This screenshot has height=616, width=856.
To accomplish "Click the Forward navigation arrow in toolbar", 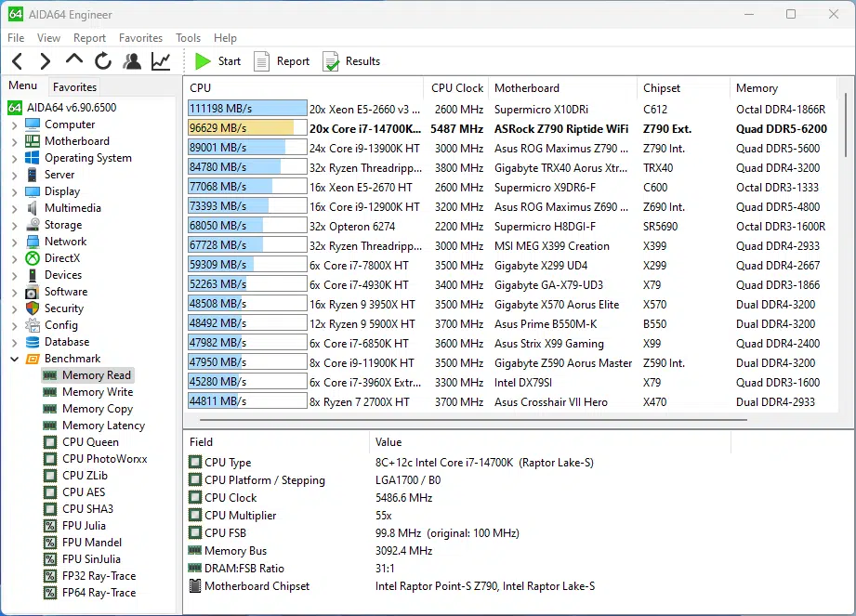I will tap(45, 61).
